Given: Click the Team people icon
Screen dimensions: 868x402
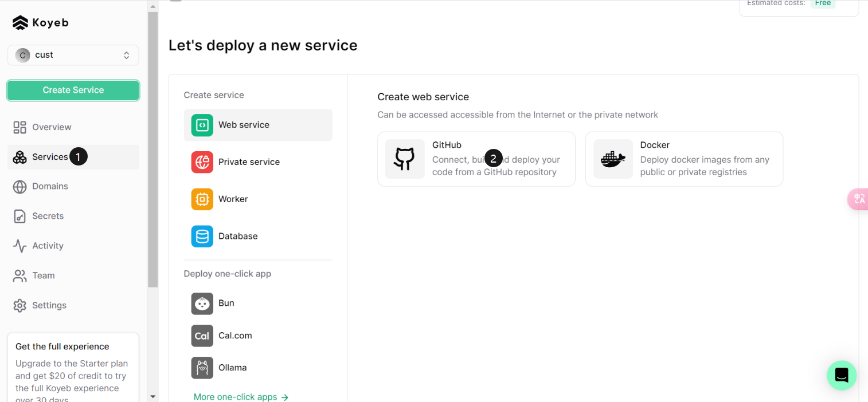Looking at the screenshot, I should pyautogui.click(x=20, y=276).
